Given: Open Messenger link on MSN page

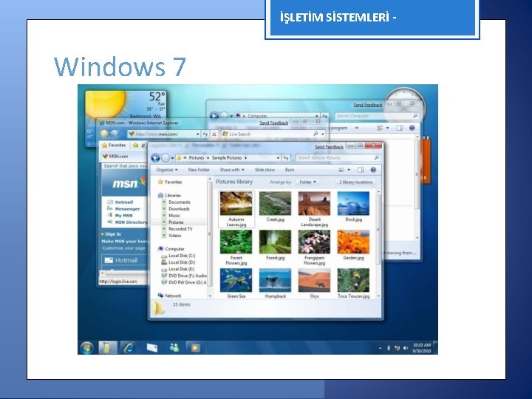Looking at the screenshot, I should 127,208.
